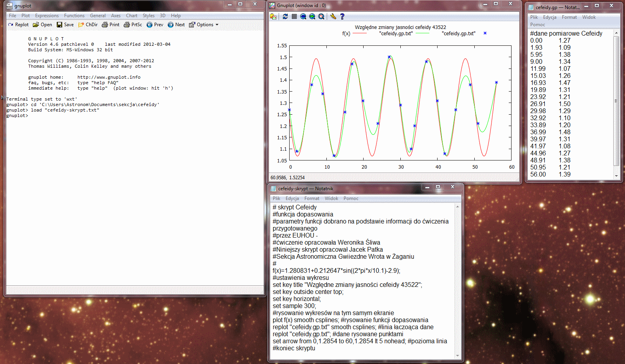Open plot window help question mark
Image resolution: width=625 pixels, height=364 pixels.
342,16
